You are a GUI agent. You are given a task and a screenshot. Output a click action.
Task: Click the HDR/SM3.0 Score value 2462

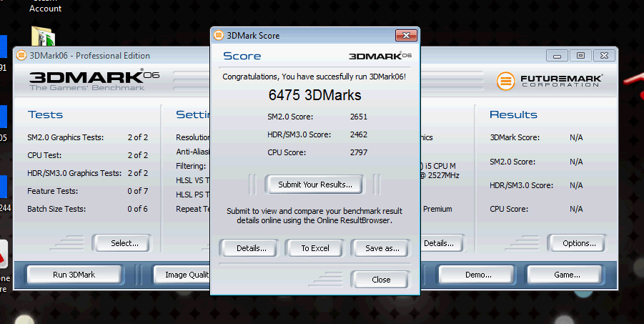tap(359, 134)
